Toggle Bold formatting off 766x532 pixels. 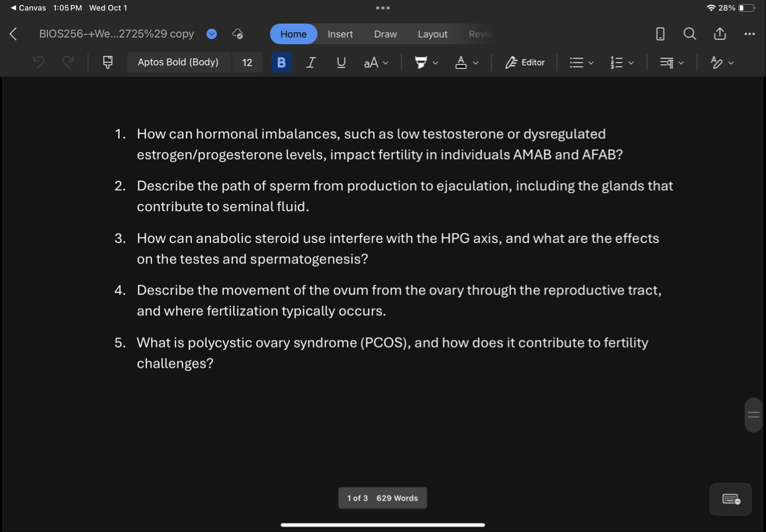(x=281, y=62)
